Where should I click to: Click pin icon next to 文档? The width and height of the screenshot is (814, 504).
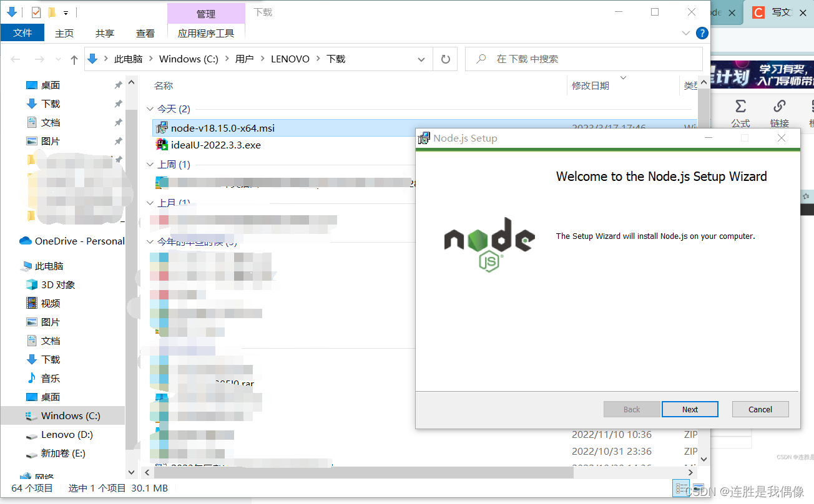coord(118,122)
